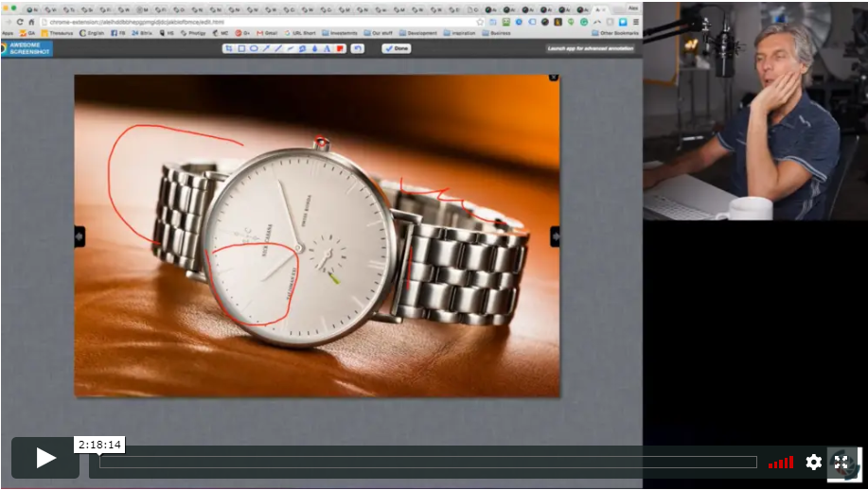The image size is (868, 490).
Task: Open the GA bookmark
Action: click(27, 33)
